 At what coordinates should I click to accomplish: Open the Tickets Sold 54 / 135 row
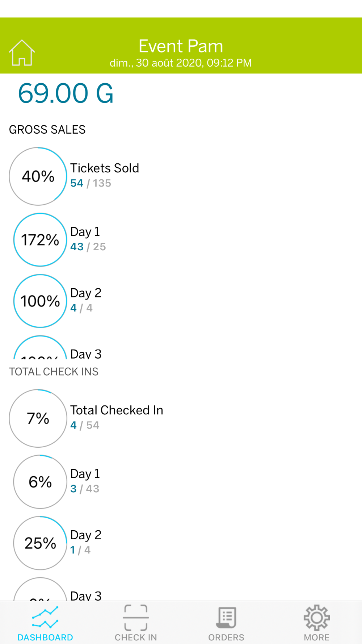point(181,176)
